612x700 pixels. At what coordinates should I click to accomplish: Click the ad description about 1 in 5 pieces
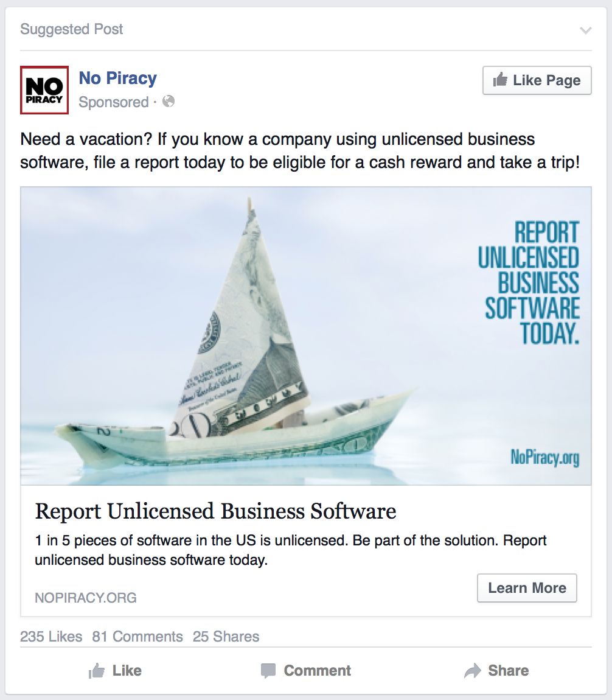(x=290, y=550)
